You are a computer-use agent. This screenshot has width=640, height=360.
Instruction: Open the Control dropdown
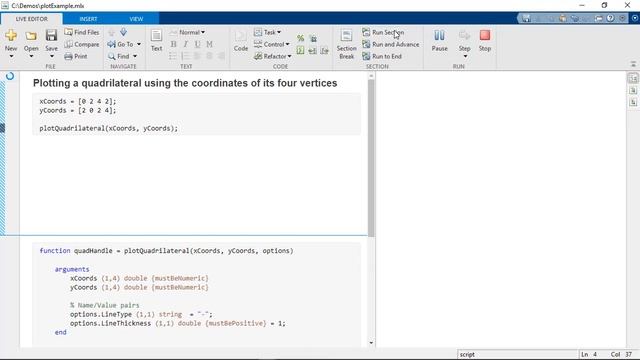click(271, 44)
